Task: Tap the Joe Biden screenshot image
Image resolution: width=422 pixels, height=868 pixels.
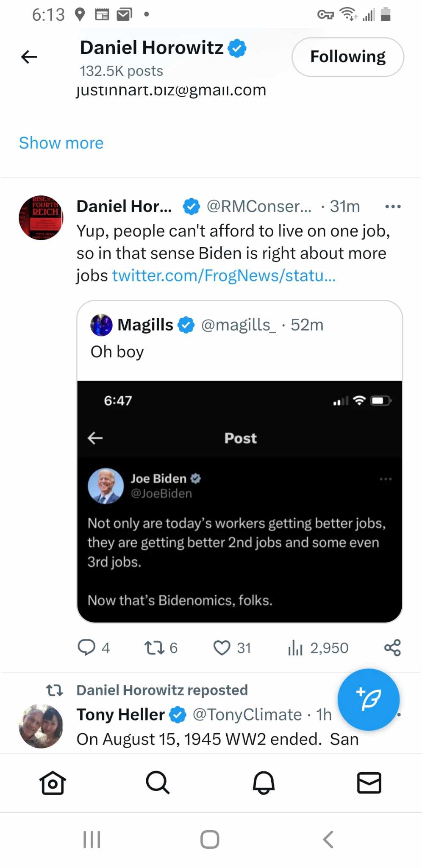Action: 239,501
